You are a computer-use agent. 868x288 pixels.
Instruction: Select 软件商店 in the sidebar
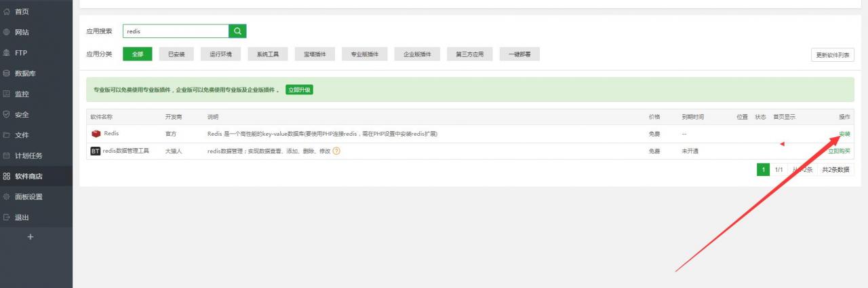[x=36, y=177]
